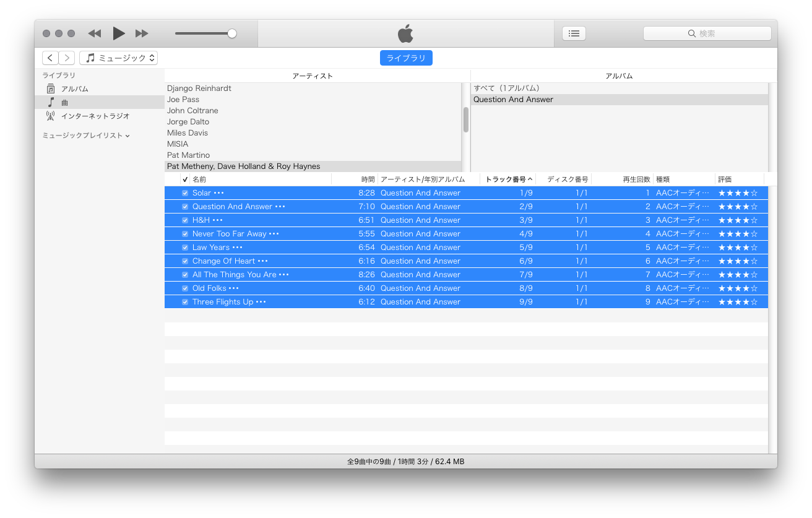The height and width of the screenshot is (518, 812).
Task: Select the ライブラリ tab
Action: (406, 58)
